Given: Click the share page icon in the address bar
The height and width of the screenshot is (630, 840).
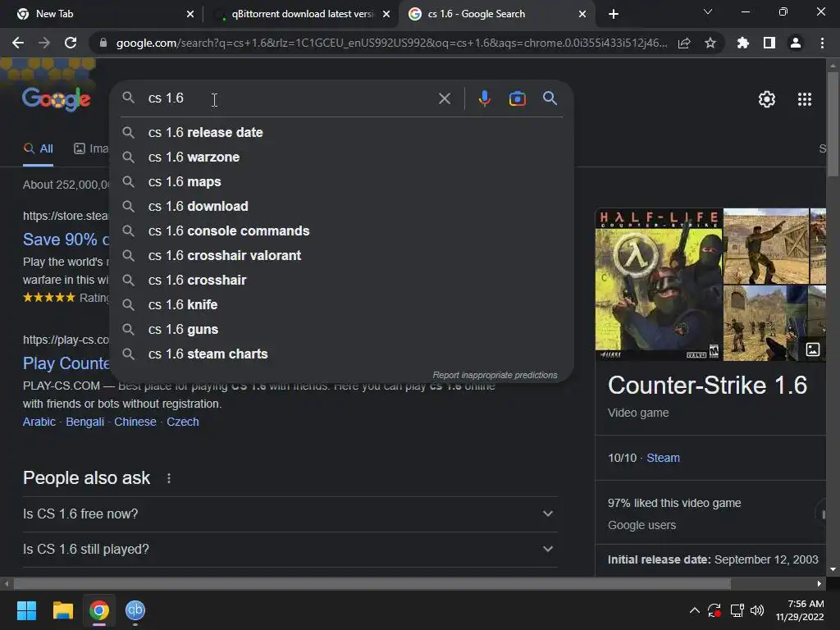Looking at the screenshot, I should (x=684, y=43).
